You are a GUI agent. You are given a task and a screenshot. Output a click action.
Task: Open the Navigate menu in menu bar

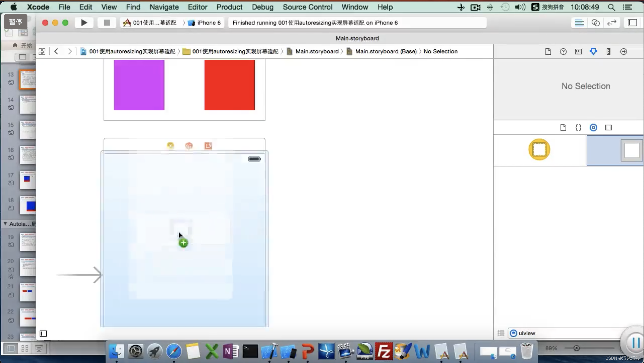coord(164,7)
